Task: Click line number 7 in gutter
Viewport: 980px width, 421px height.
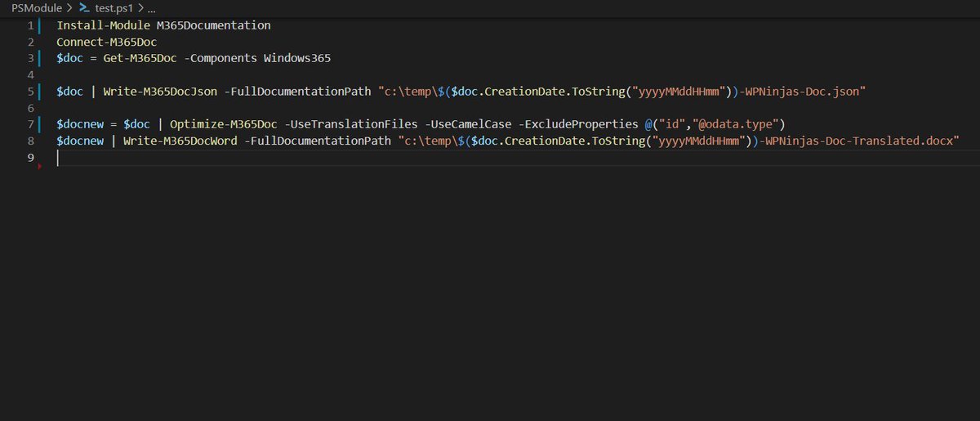Action: [x=30, y=124]
